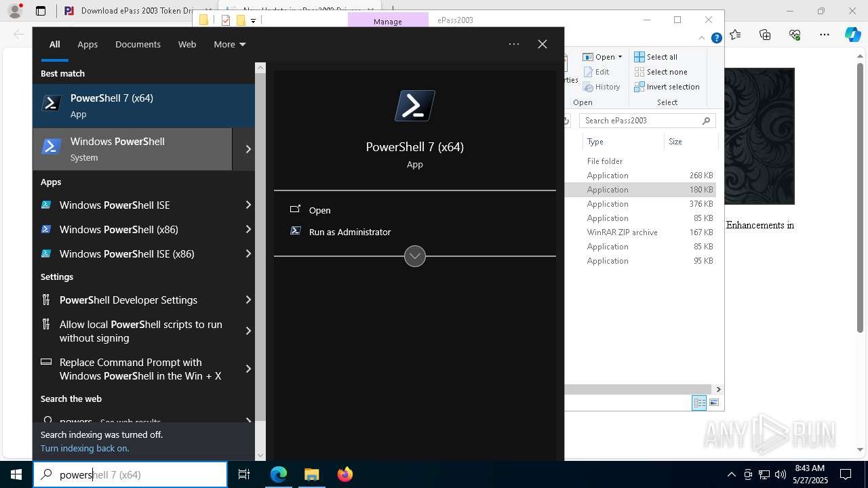The image size is (868, 488).
Task: Switch Explorer to large icons view
Action: coord(713,403)
